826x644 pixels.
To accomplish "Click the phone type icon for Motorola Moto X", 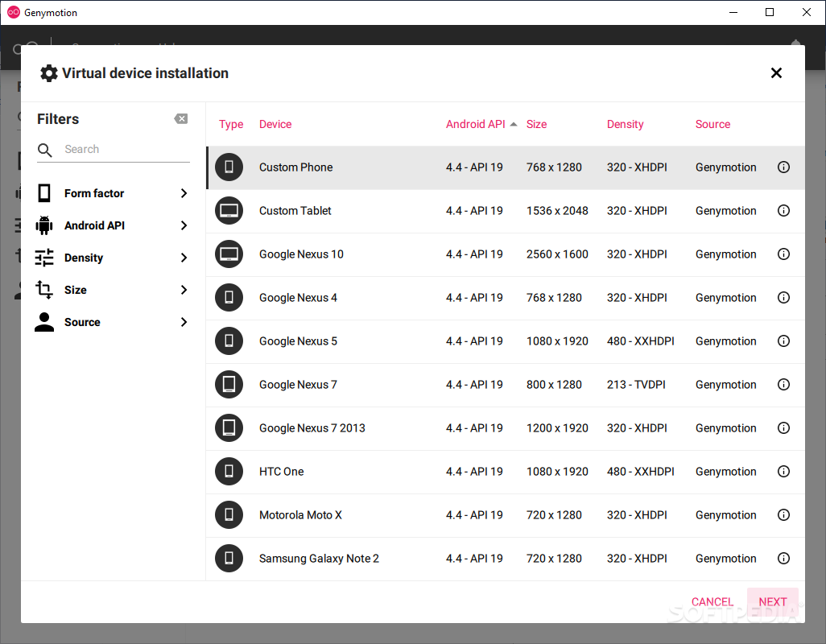I will click(229, 515).
